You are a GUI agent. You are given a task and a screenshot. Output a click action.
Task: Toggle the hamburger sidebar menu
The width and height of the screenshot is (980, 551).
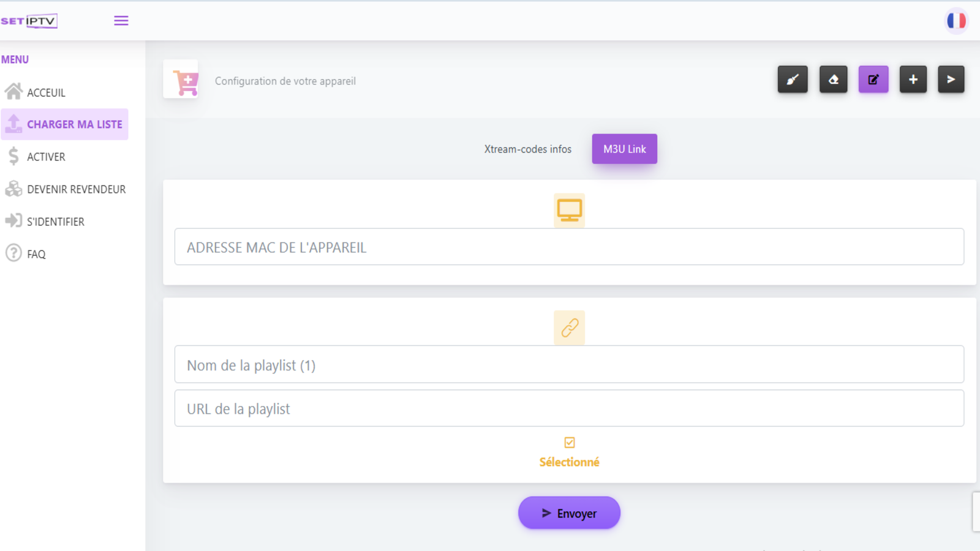pos(121,21)
